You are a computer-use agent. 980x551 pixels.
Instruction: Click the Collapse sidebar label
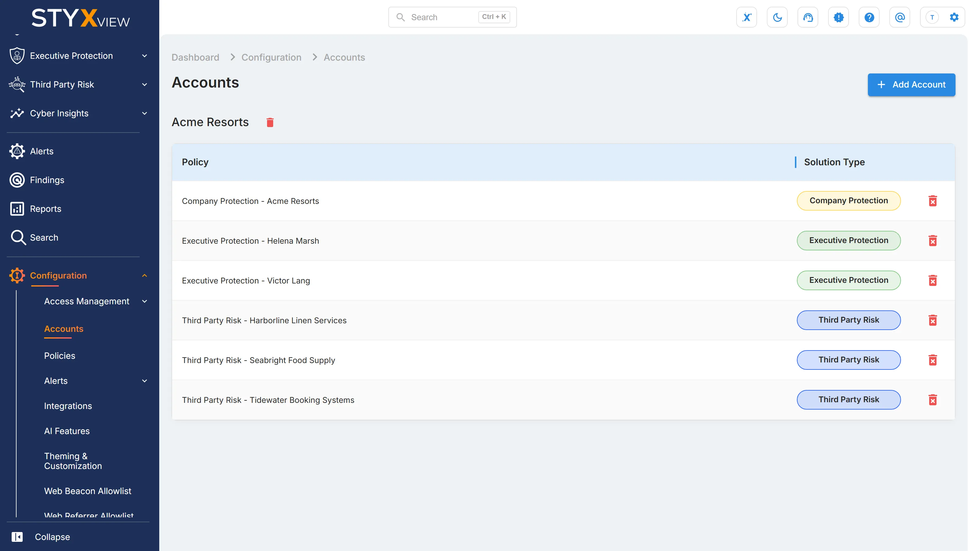(52, 537)
